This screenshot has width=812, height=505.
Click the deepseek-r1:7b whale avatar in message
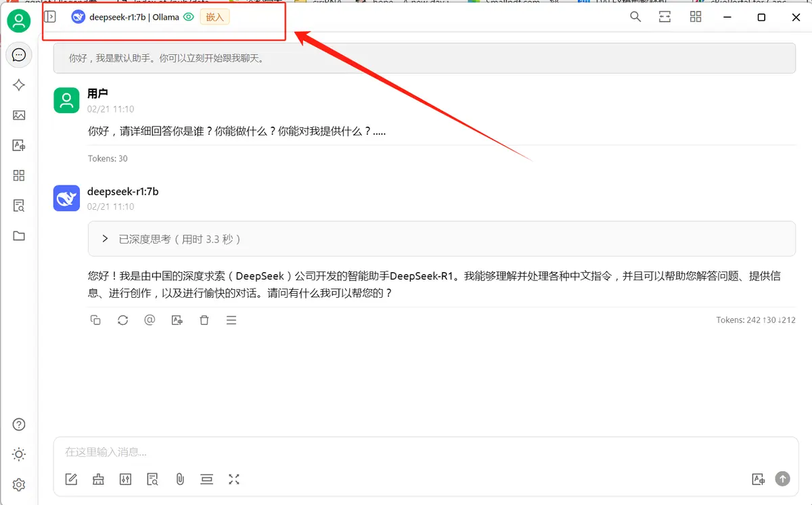[x=66, y=198]
